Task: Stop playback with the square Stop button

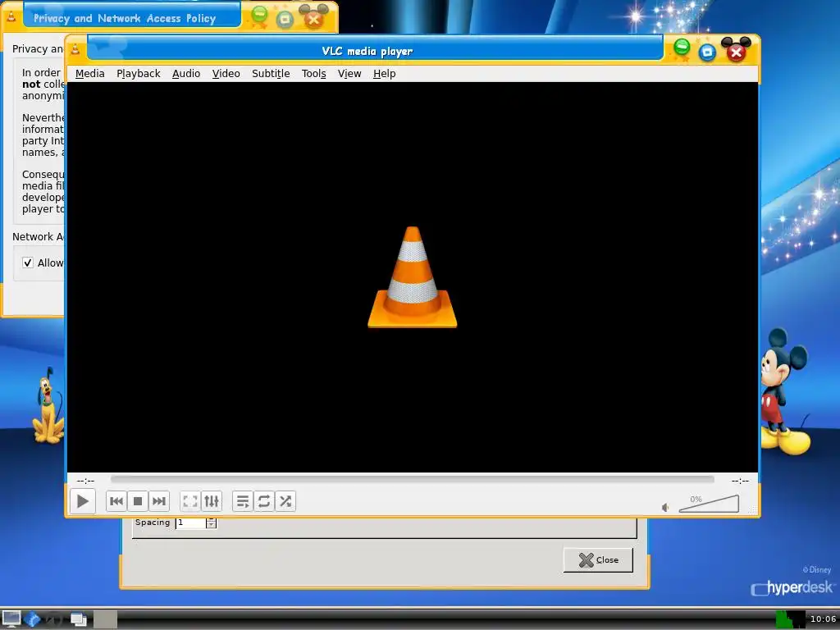Action: tap(138, 501)
